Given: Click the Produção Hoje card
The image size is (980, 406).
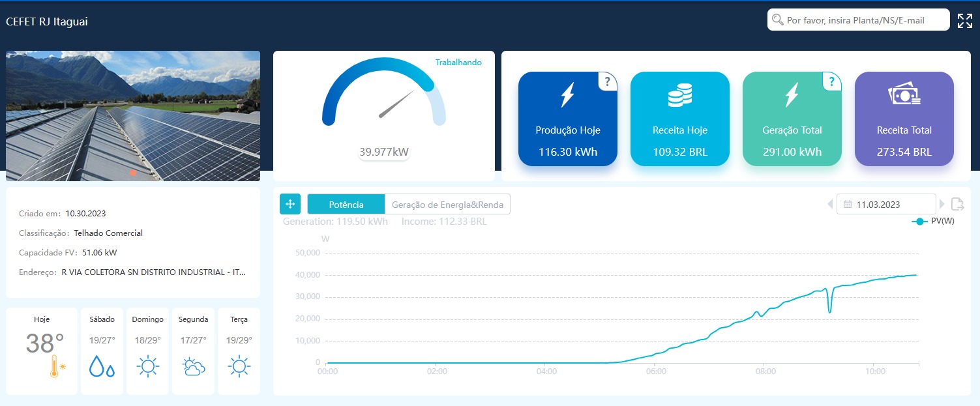Looking at the screenshot, I should 567,119.
